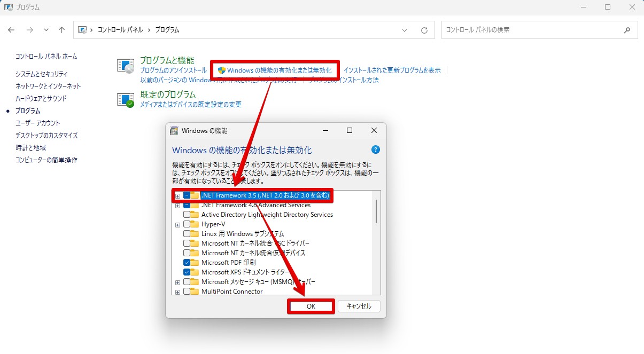This screenshot has width=644, height=354.
Task: Click the Default Programs icon
Action: pos(125,98)
